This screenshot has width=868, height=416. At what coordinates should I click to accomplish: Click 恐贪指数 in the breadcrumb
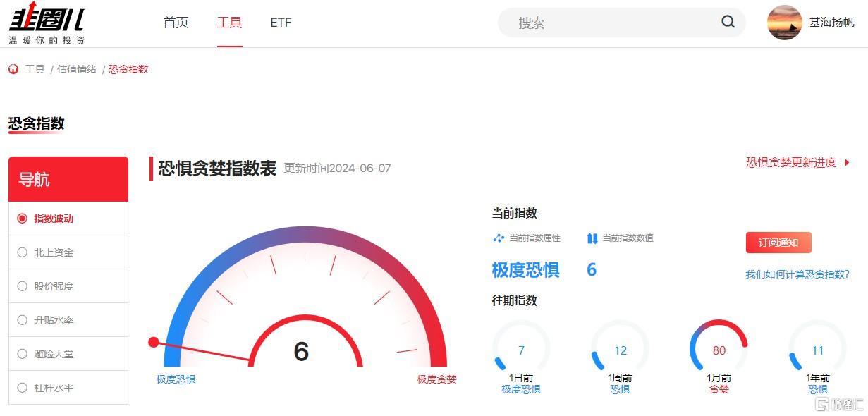pos(128,69)
